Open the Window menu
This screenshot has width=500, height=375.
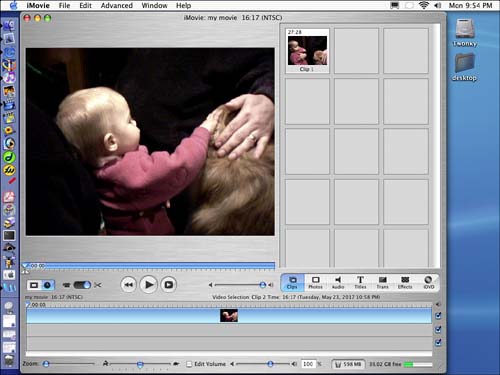[154, 5]
